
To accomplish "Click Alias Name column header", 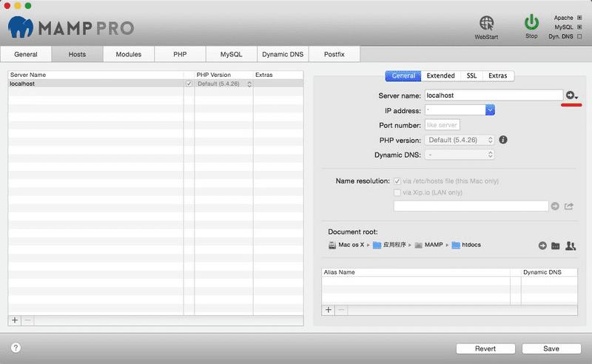I will click(416, 272).
